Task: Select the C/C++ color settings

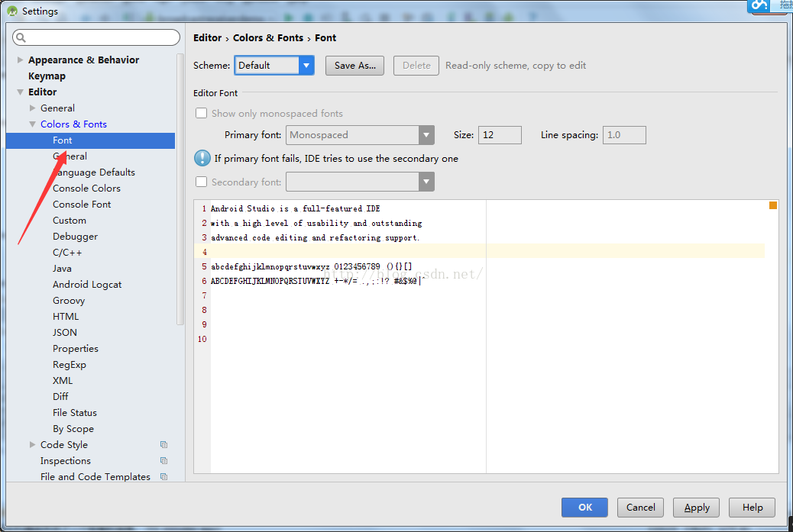Action: [x=67, y=253]
